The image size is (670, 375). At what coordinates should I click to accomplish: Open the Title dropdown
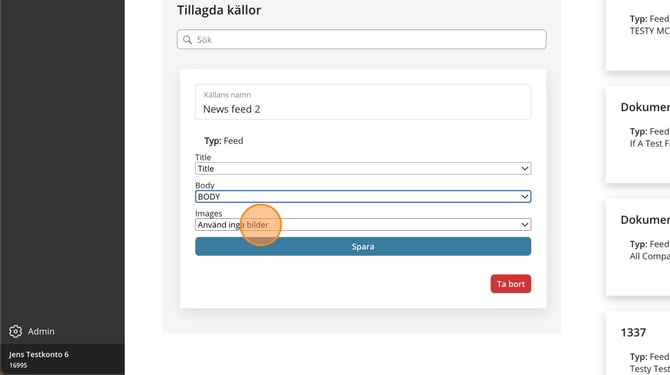(363, 169)
